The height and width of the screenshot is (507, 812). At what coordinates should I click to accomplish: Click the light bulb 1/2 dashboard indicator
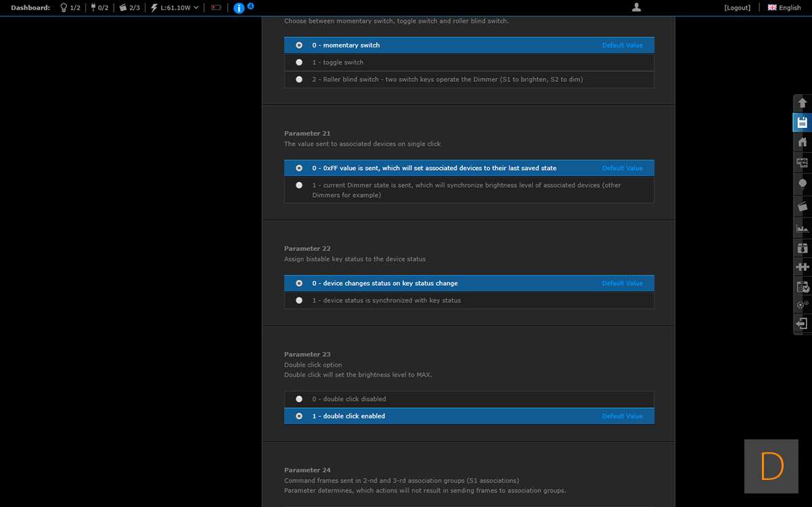click(x=70, y=7)
